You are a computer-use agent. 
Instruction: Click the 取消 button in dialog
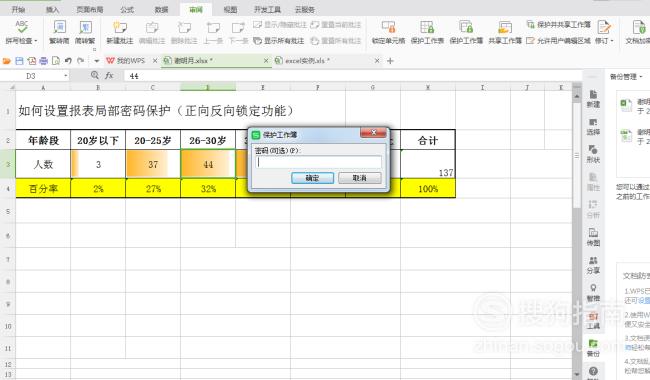click(x=359, y=178)
